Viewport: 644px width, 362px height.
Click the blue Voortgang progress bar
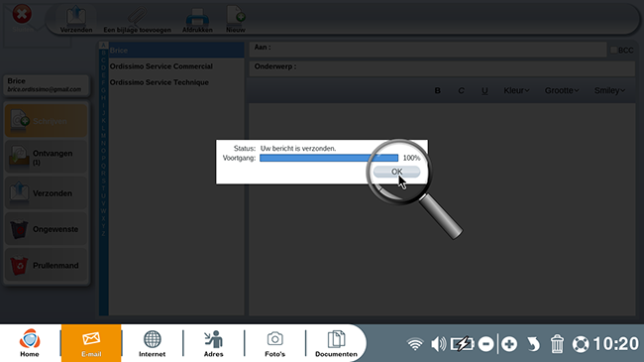coord(329,158)
